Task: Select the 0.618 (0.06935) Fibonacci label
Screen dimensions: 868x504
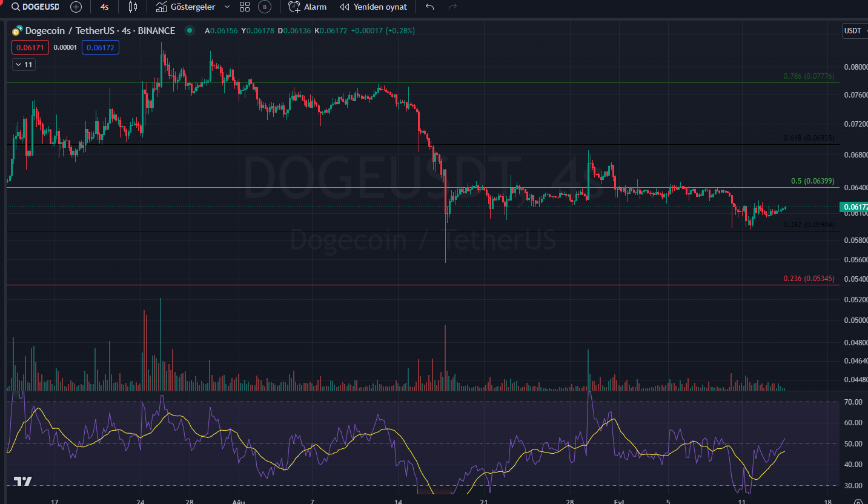Action: point(808,138)
